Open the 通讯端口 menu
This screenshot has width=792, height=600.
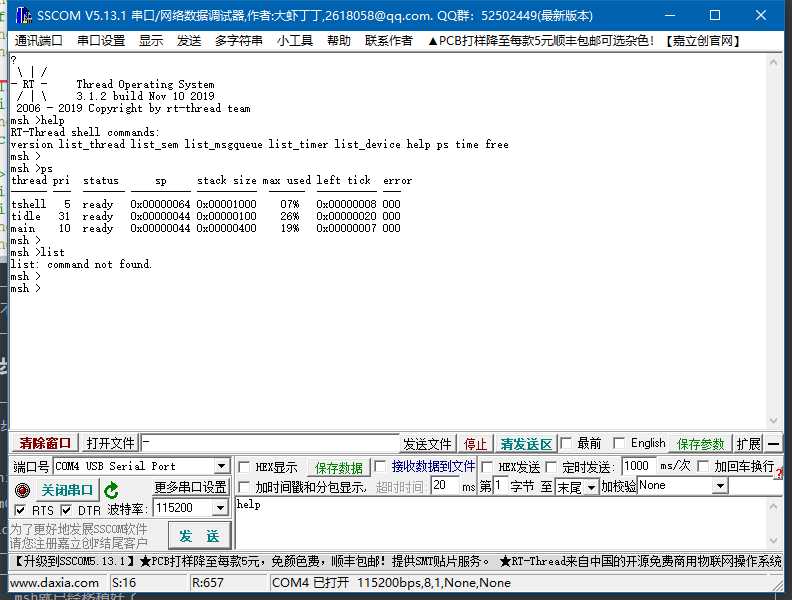[38, 40]
